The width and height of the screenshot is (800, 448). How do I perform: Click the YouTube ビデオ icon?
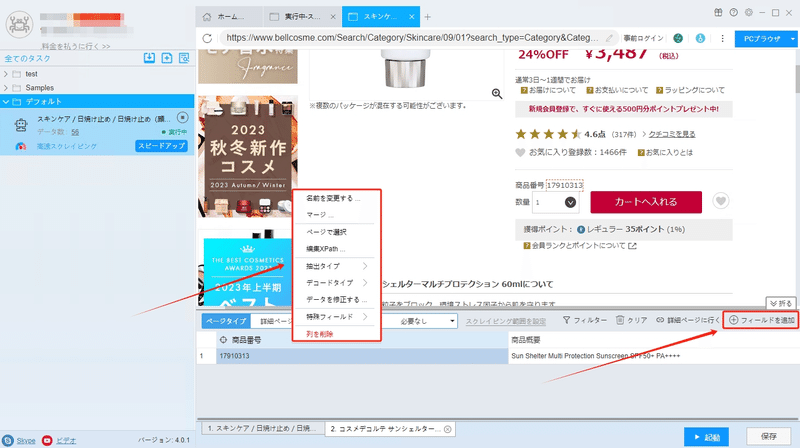coord(47,440)
